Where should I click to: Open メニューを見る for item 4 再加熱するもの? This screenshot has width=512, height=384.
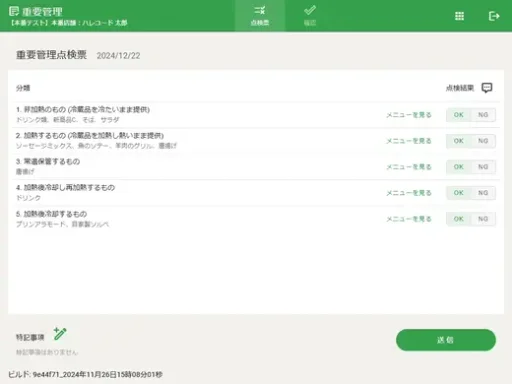(x=409, y=193)
